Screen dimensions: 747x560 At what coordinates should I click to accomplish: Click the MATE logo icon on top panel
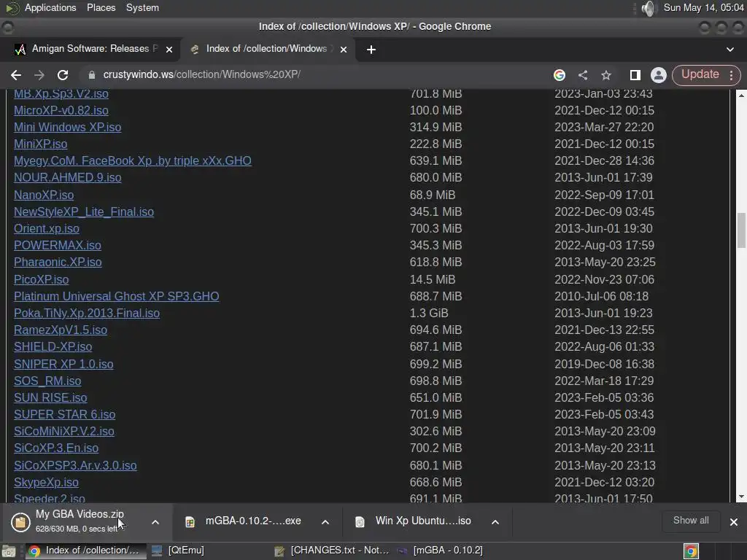pos(12,8)
